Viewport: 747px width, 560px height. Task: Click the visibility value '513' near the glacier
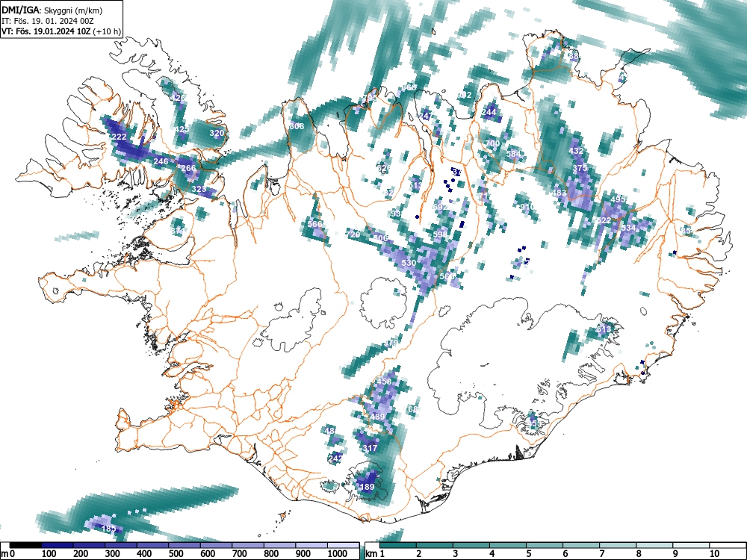point(604,329)
